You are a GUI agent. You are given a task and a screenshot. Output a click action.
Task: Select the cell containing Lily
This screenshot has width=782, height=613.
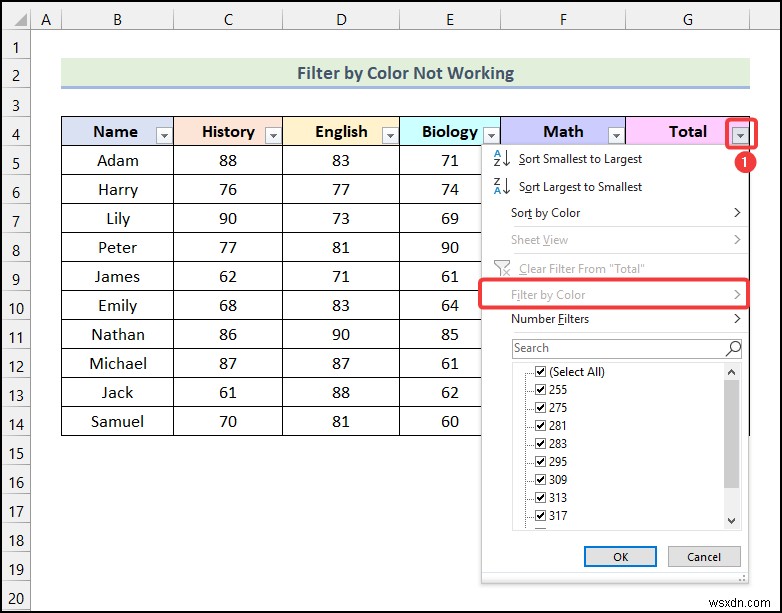(x=118, y=218)
